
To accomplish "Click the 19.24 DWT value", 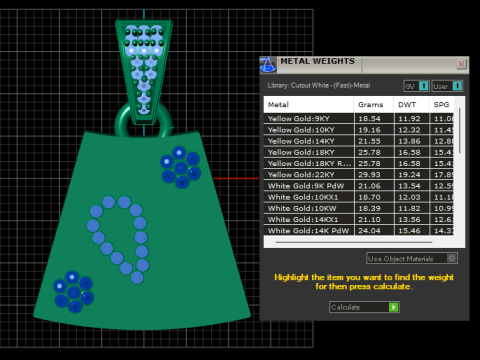I will point(409,175).
